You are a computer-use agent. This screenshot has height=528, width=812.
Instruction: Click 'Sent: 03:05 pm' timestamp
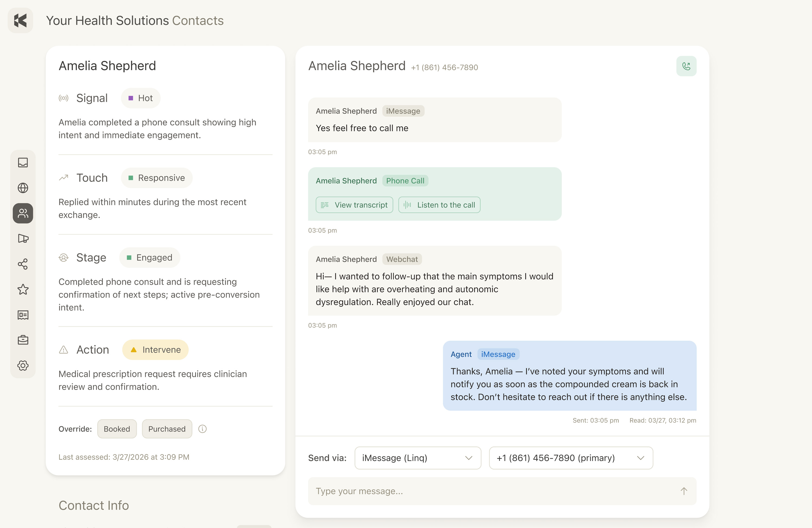(595, 421)
